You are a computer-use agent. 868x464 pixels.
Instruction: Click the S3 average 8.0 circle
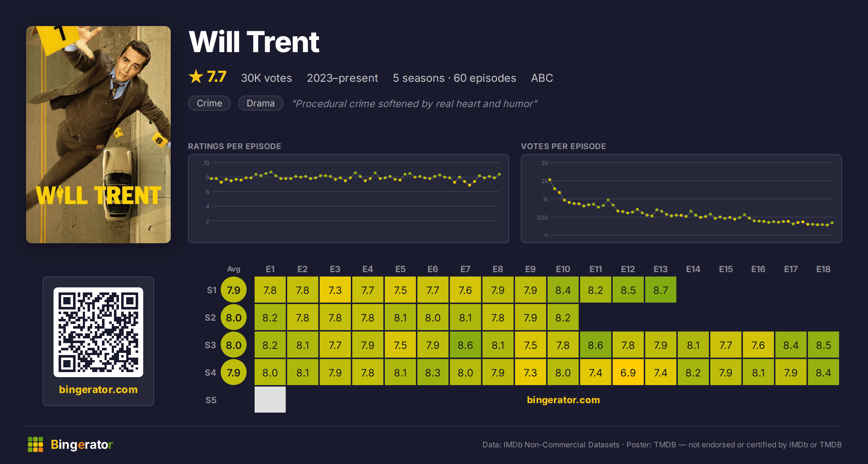click(x=234, y=345)
